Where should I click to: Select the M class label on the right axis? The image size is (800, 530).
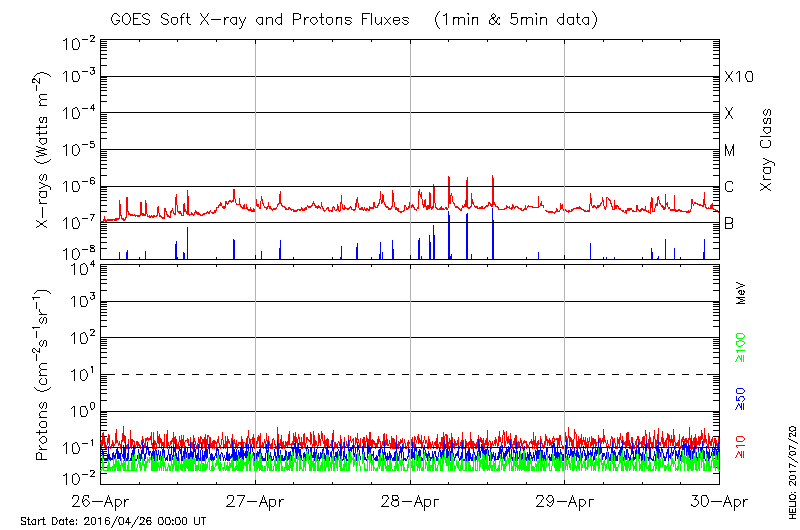point(730,151)
